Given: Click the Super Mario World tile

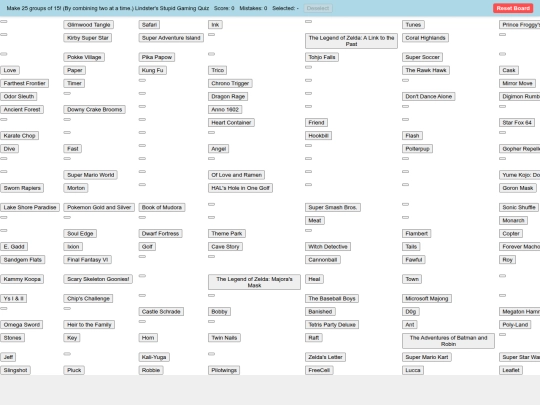Looking at the screenshot, I should pyautogui.click(x=91, y=175).
